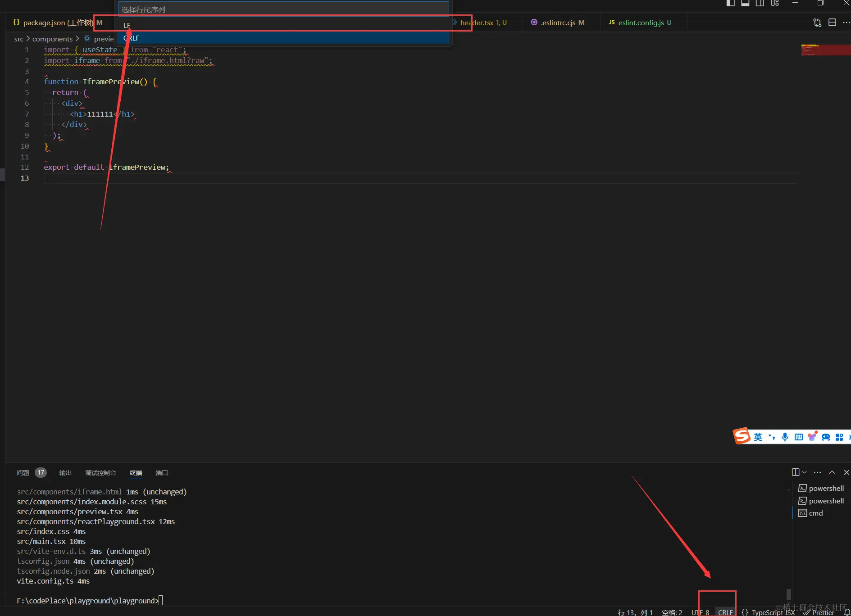Click the restore window button
Screen dimensions: 851x616
pos(820,3)
